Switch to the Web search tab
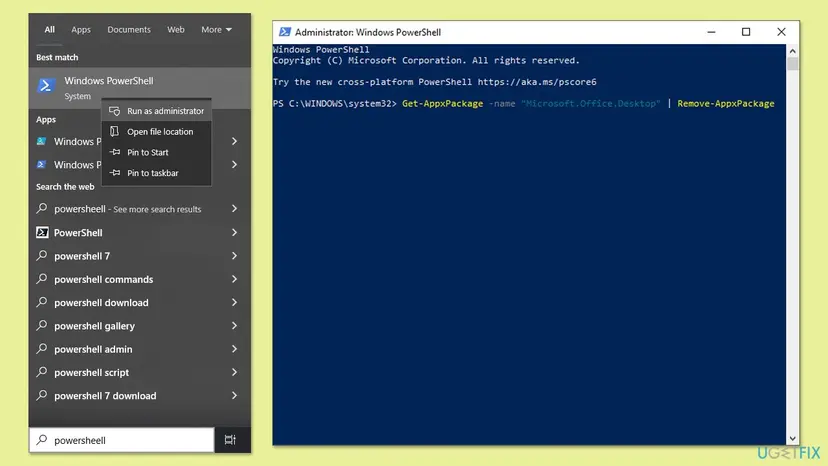The height and width of the screenshot is (466, 828). [176, 30]
